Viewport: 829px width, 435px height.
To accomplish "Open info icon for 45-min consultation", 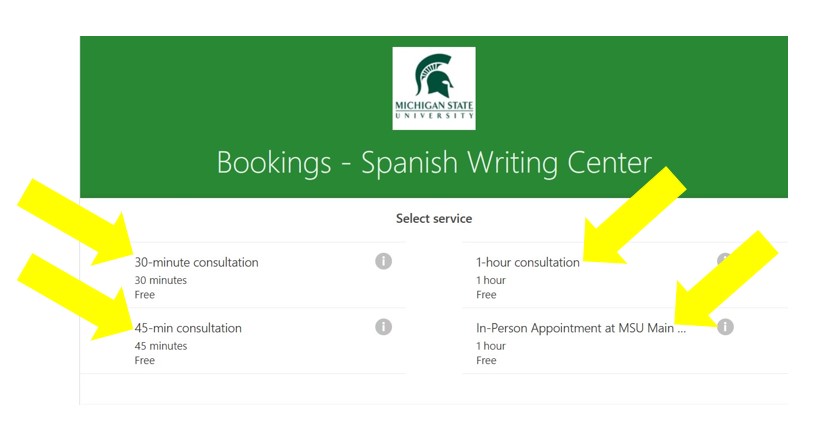I will tap(383, 327).
